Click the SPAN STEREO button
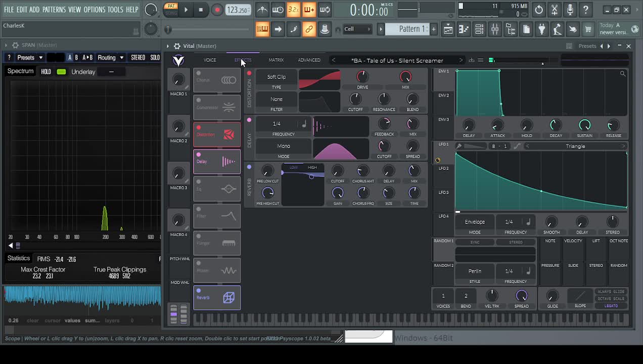643x364 pixels. [138, 58]
